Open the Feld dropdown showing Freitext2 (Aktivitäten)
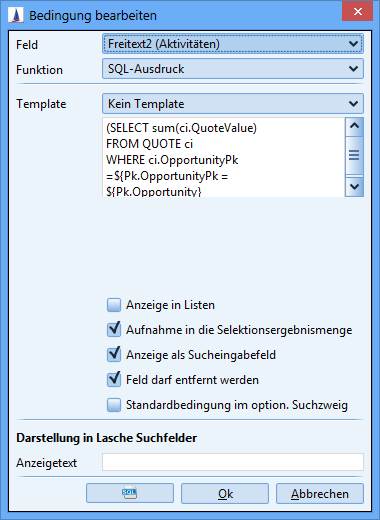This screenshot has height=520, width=380. 233,44
